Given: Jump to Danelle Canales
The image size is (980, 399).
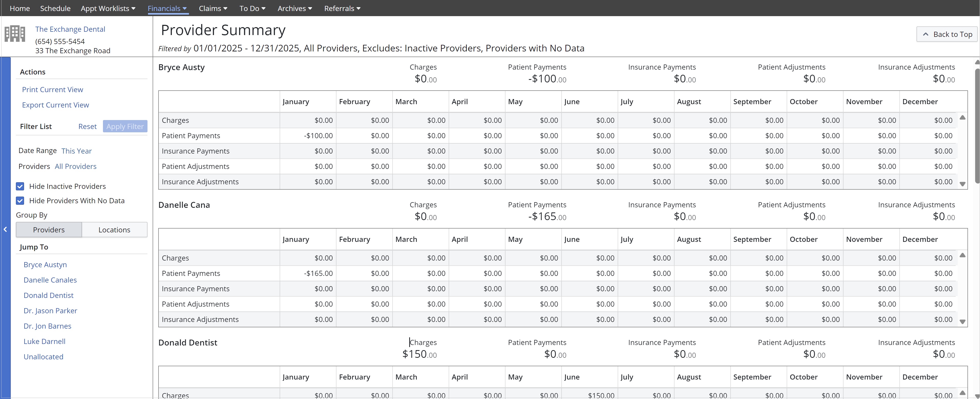Looking at the screenshot, I should point(50,280).
